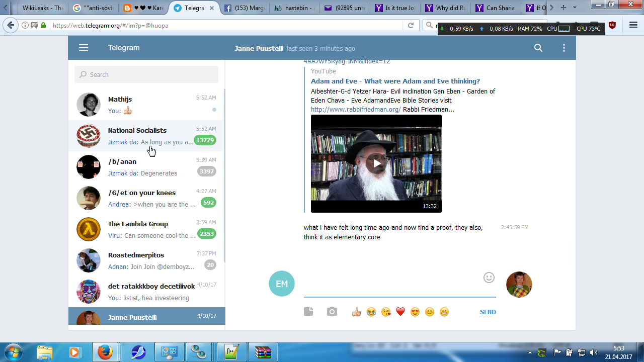Screen dimensions: 644x362
Task: Focus the message text input field
Action: point(400,284)
